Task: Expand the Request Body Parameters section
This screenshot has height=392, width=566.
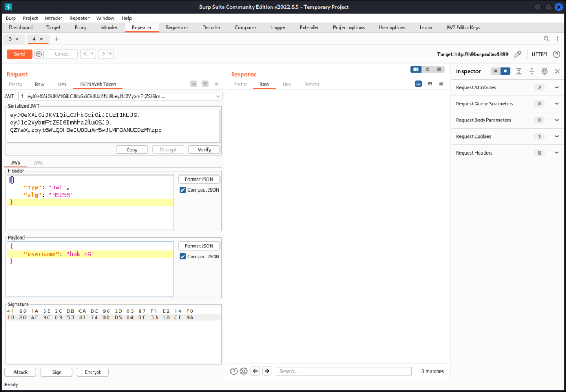Action: point(507,120)
